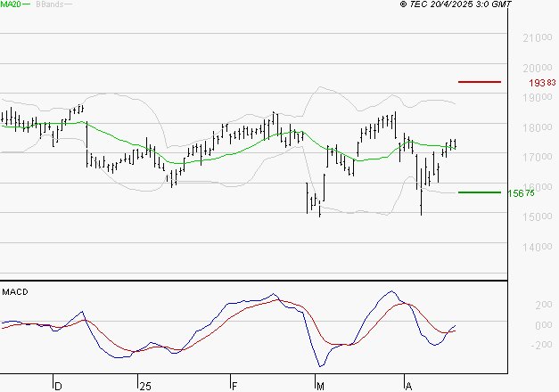Click the BBands legend label
The image size is (559, 392).
(x=50, y=4)
